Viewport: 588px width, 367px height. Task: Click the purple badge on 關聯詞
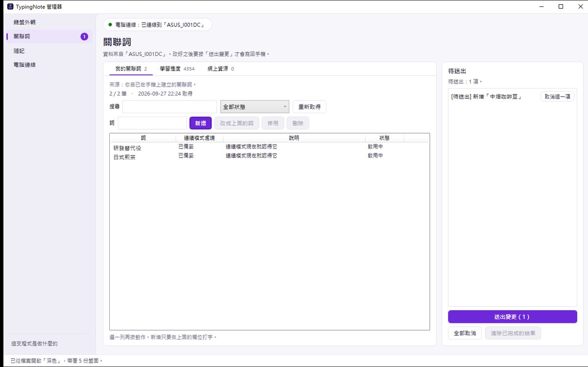point(84,36)
